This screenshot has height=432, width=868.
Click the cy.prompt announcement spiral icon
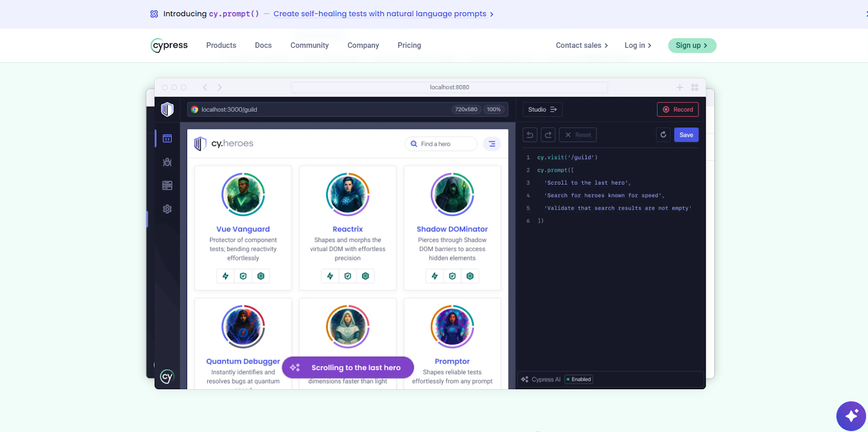[154, 14]
